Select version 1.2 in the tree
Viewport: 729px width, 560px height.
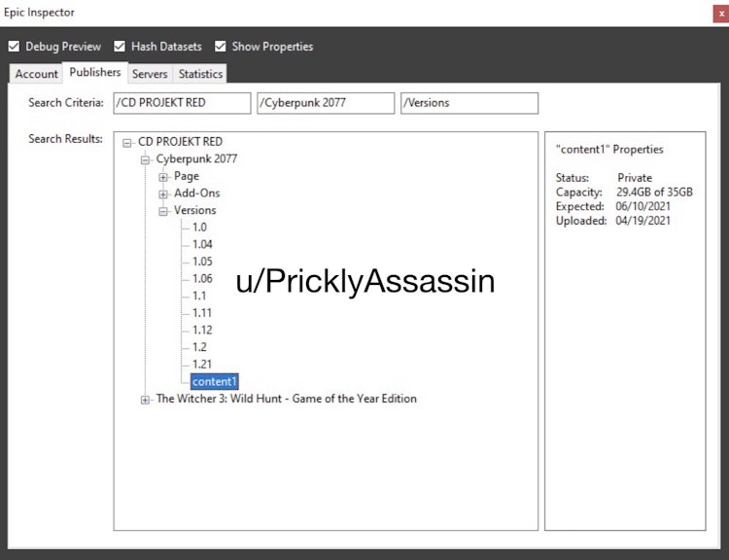(199, 347)
